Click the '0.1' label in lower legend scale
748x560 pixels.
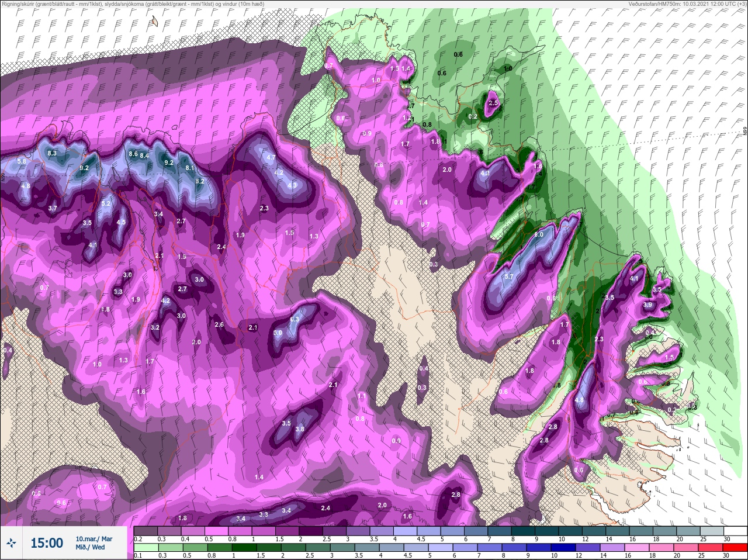pyautogui.click(x=138, y=556)
